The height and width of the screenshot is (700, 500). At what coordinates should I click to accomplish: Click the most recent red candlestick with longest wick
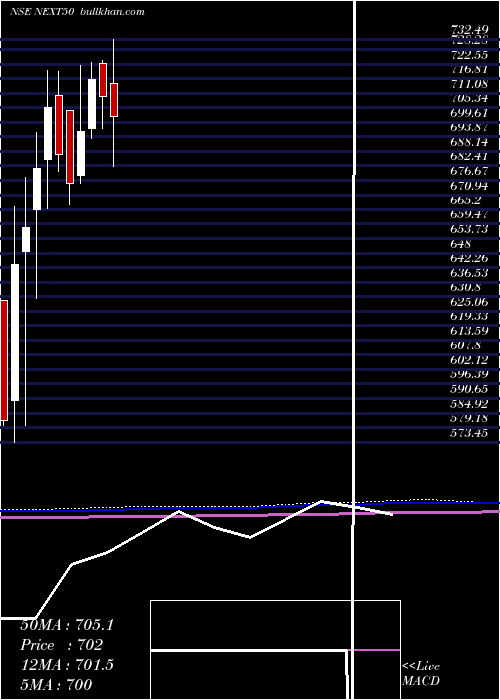tap(114, 103)
